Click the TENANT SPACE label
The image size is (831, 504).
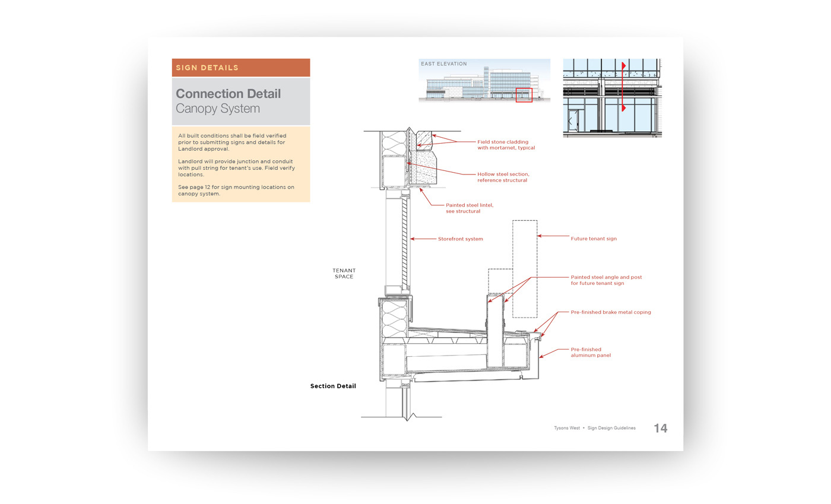point(344,273)
